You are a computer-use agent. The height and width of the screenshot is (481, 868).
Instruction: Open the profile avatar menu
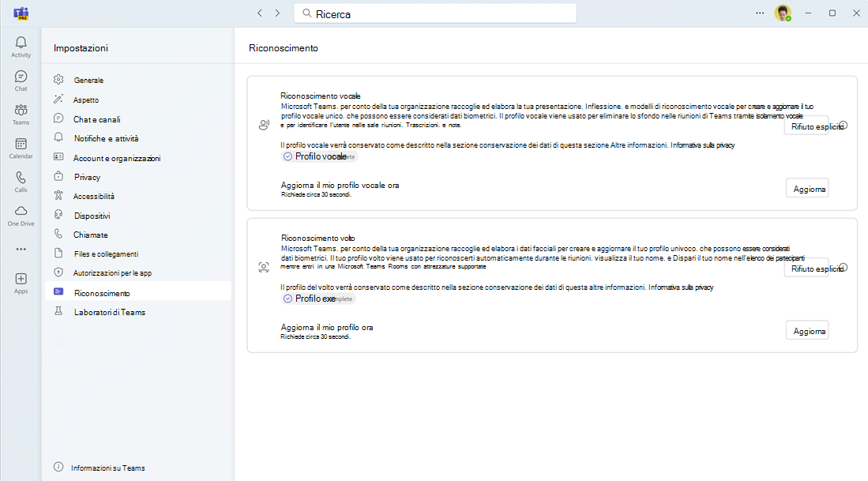783,13
